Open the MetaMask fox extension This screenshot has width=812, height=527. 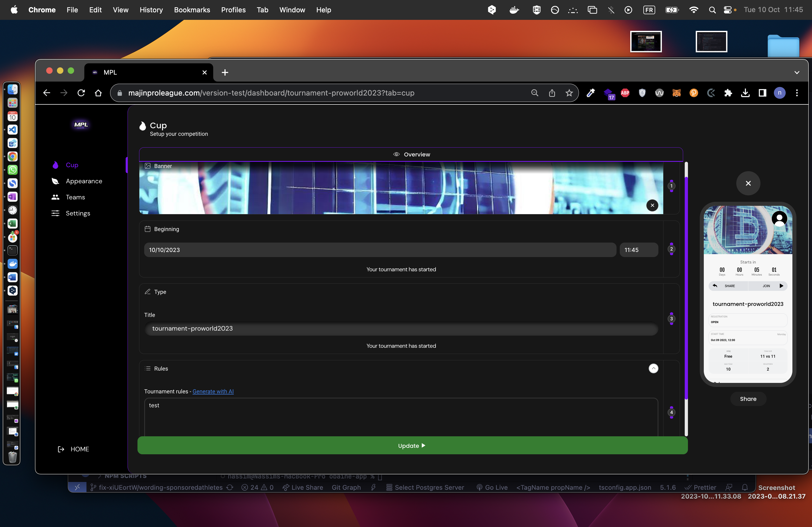pos(676,93)
